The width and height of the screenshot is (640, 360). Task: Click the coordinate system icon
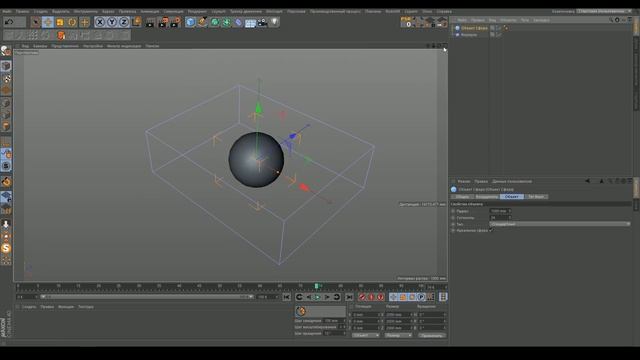[136, 22]
